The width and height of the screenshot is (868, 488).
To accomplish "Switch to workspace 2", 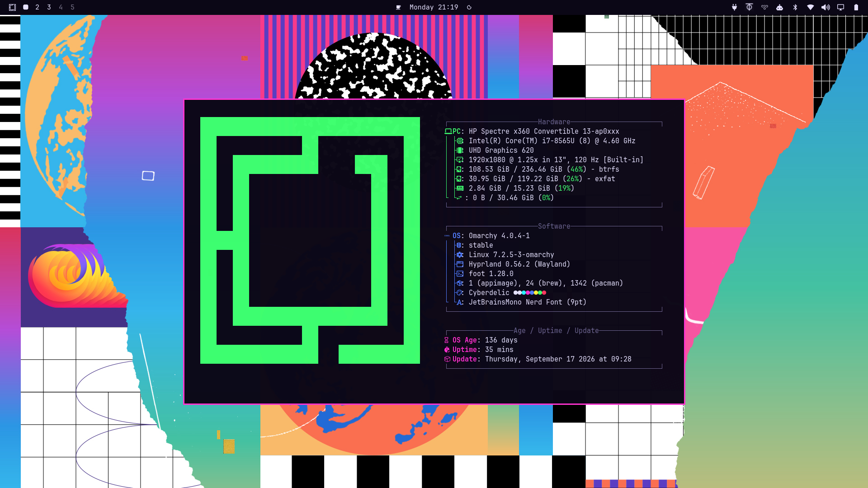I will click(38, 7).
